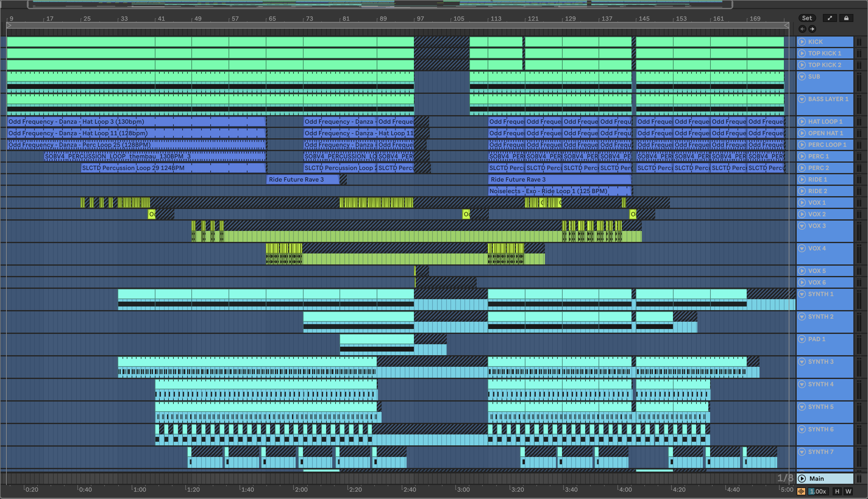The height and width of the screenshot is (499, 868).
Task: Click the 1.00x zoom value field
Action: 818,491
